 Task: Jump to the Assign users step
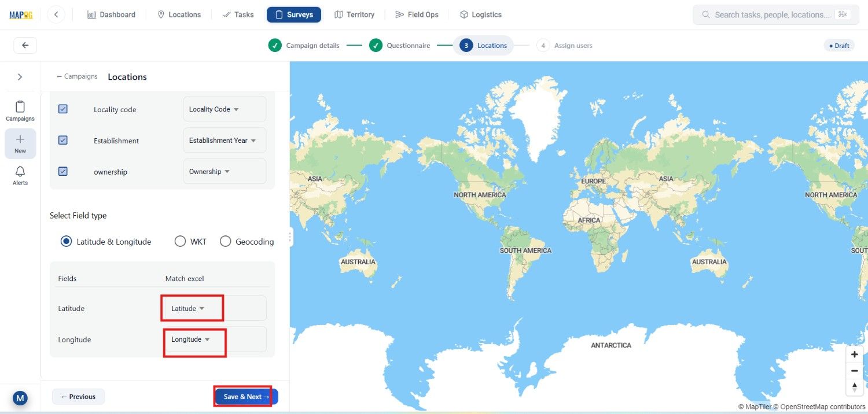coord(564,45)
